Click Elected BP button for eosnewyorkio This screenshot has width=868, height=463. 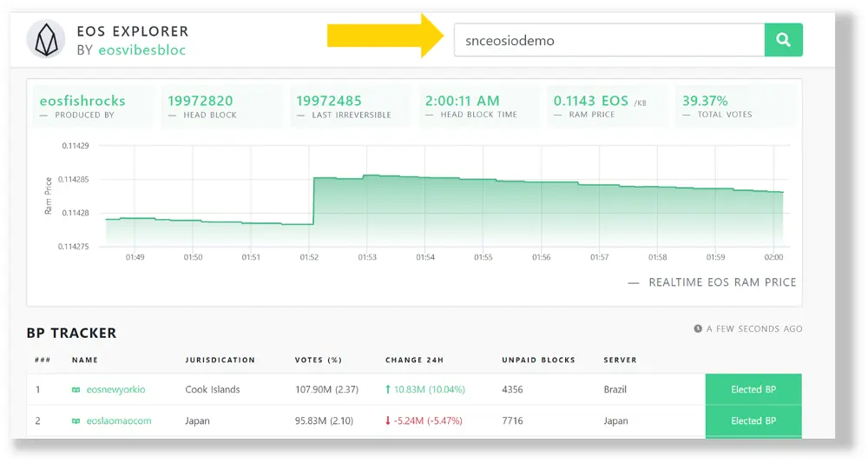coord(753,389)
